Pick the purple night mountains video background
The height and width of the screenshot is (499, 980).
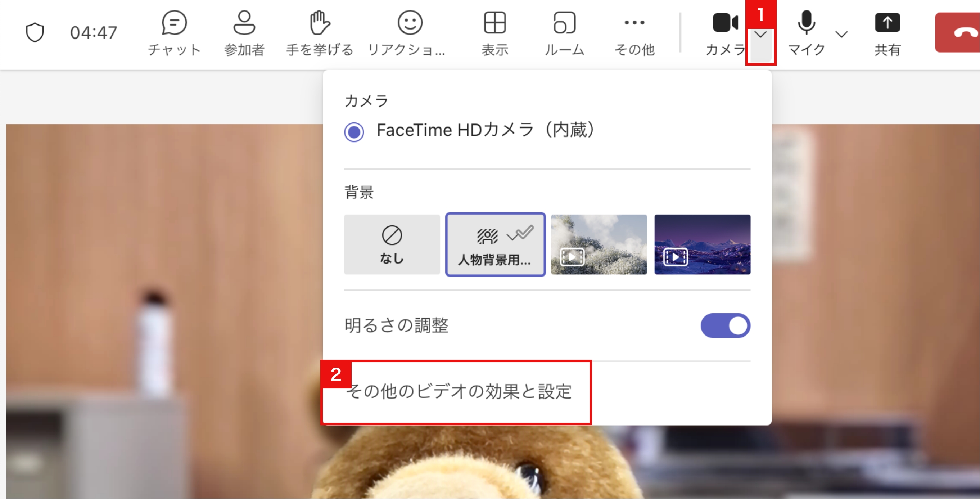click(702, 244)
